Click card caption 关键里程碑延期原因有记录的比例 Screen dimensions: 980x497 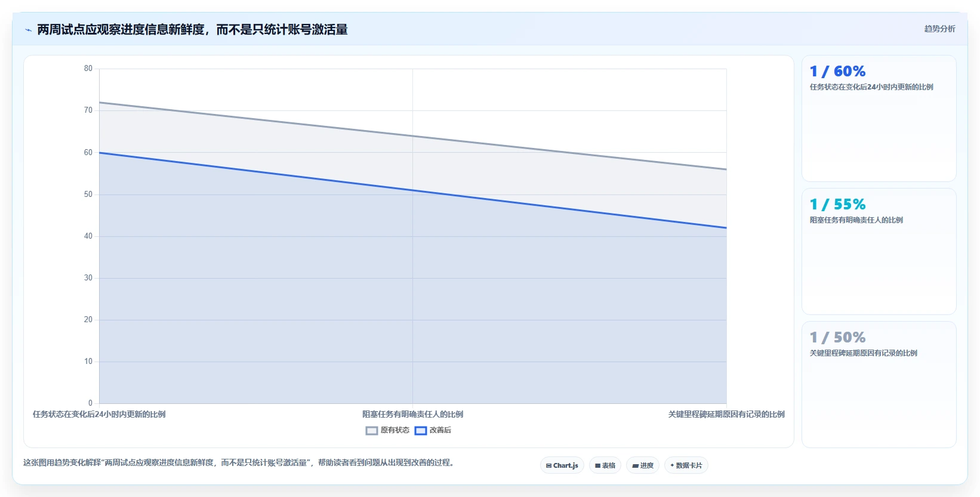[x=863, y=353]
